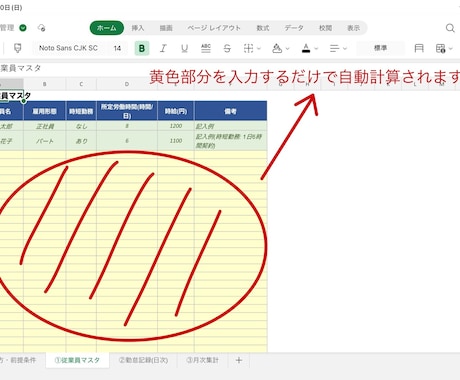460x380 pixels.
Task: Select the あり cell
Action: [x=81, y=141]
